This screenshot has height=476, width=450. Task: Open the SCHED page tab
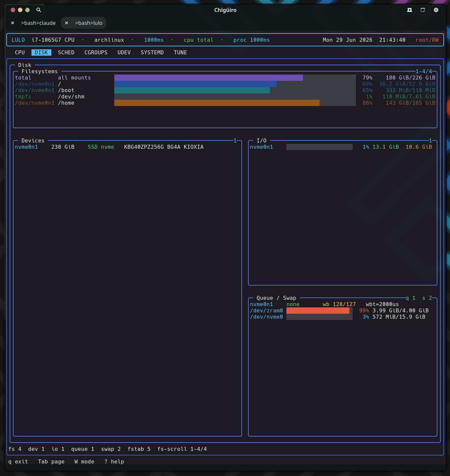point(66,52)
